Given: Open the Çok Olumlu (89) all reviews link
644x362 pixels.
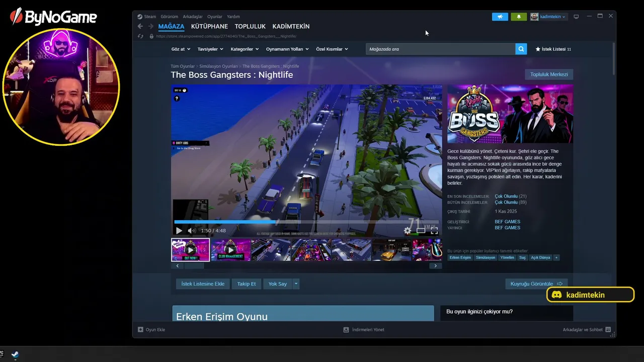Looking at the screenshot, I should (x=511, y=203).
